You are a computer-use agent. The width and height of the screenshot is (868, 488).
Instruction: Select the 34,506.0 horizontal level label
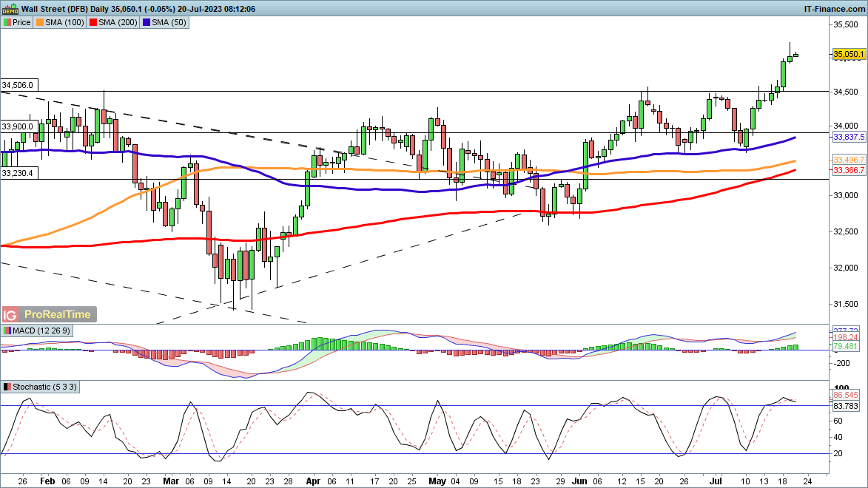tap(18, 86)
